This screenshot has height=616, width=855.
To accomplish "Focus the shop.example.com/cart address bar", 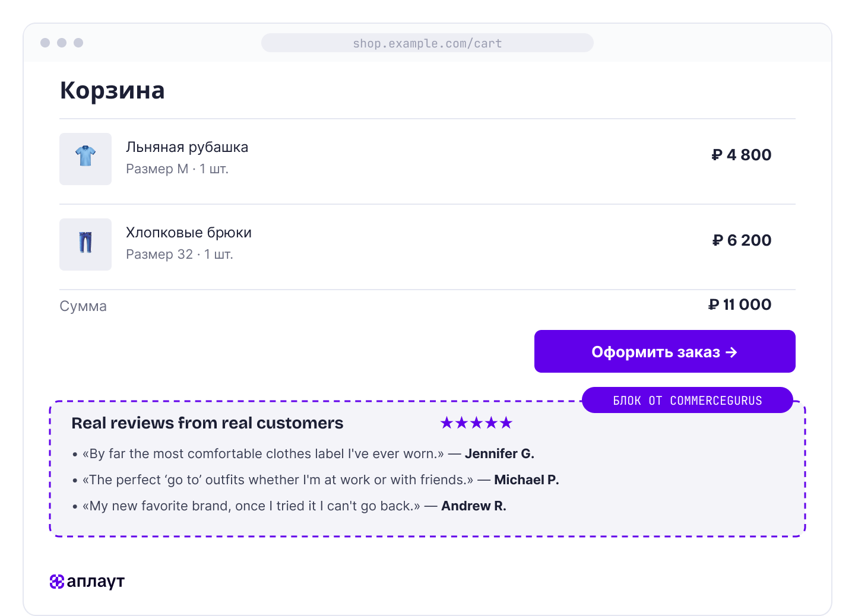I will pyautogui.click(x=427, y=43).
